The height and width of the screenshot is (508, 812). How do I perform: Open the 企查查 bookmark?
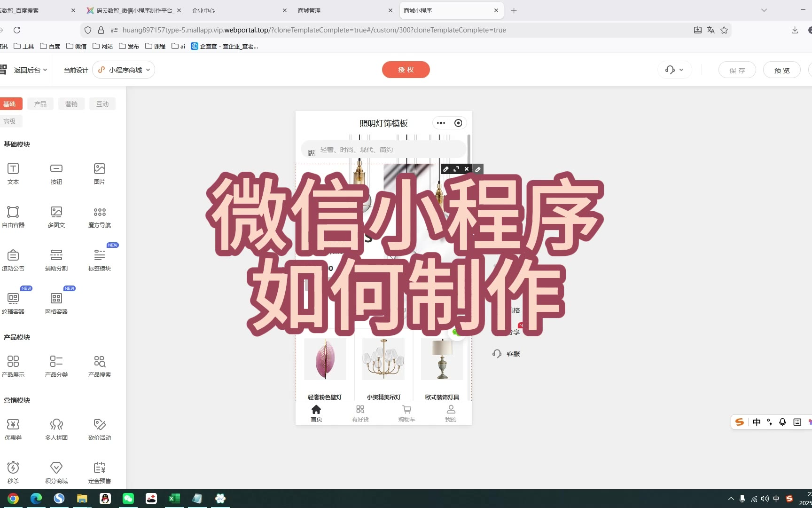coord(225,46)
